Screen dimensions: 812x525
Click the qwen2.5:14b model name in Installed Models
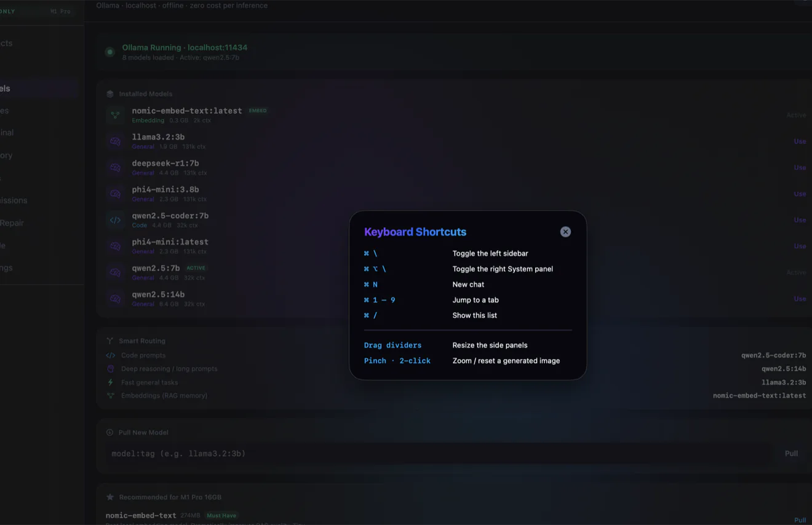point(158,294)
